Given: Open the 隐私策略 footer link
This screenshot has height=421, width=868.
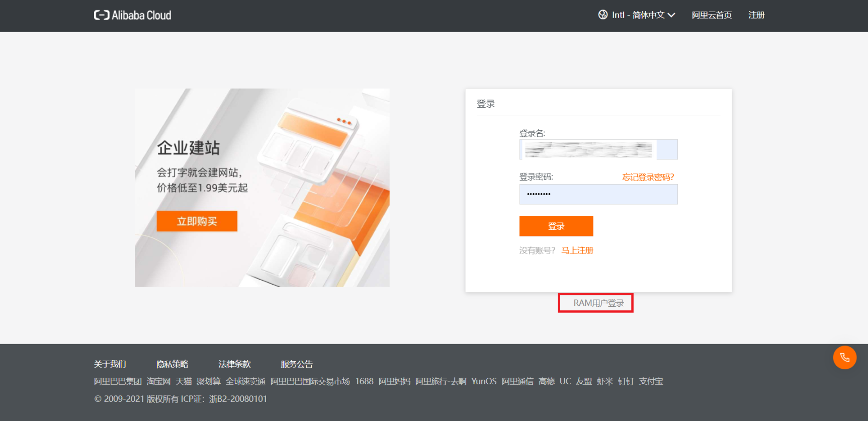Looking at the screenshot, I should pos(172,364).
